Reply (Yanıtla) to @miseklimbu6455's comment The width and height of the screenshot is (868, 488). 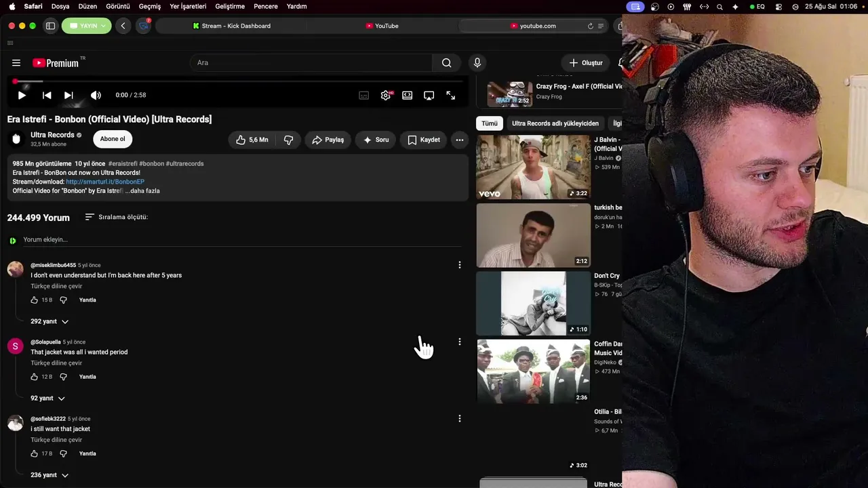tap(87, 300)
